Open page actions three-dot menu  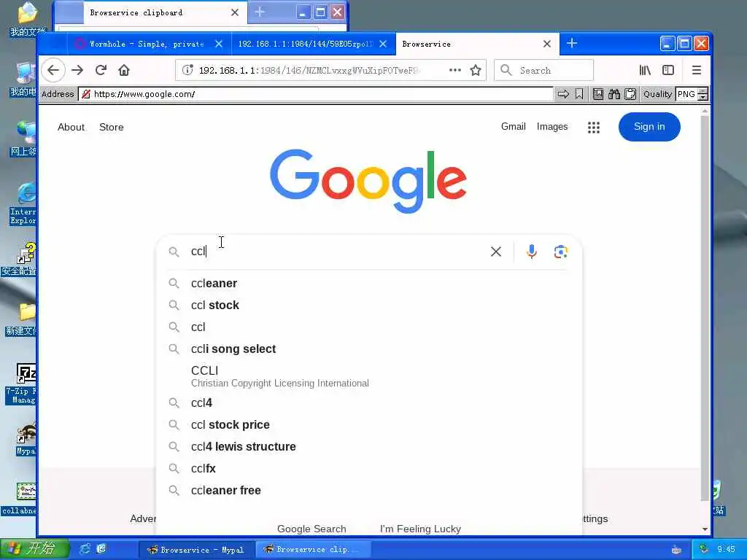(x=455, y=71)
